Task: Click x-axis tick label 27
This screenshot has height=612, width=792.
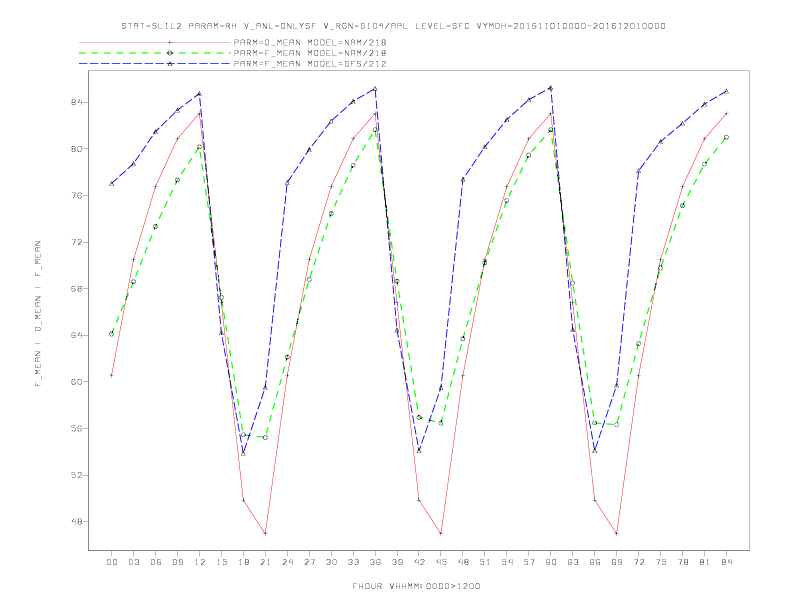Action: click(x=309, y=562)
